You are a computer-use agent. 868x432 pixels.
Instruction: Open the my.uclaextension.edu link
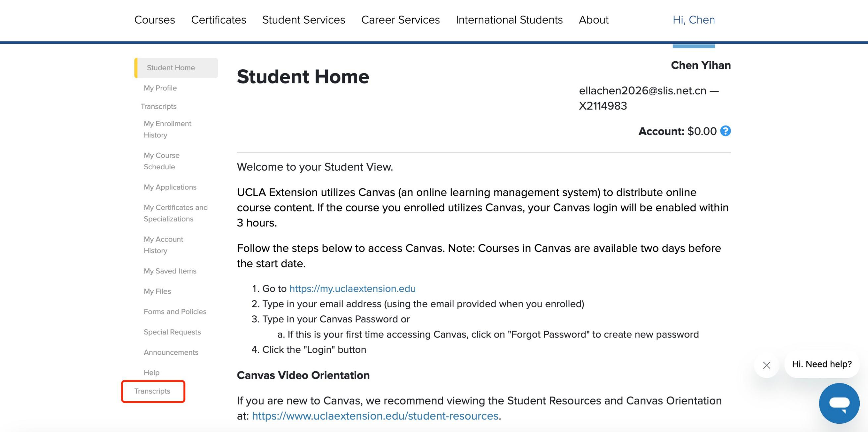(x=352, y=289)
